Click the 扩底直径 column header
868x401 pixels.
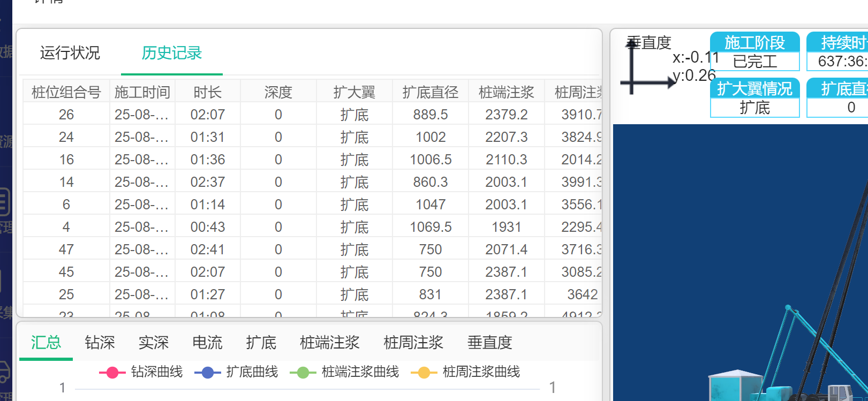coord(431,93)
